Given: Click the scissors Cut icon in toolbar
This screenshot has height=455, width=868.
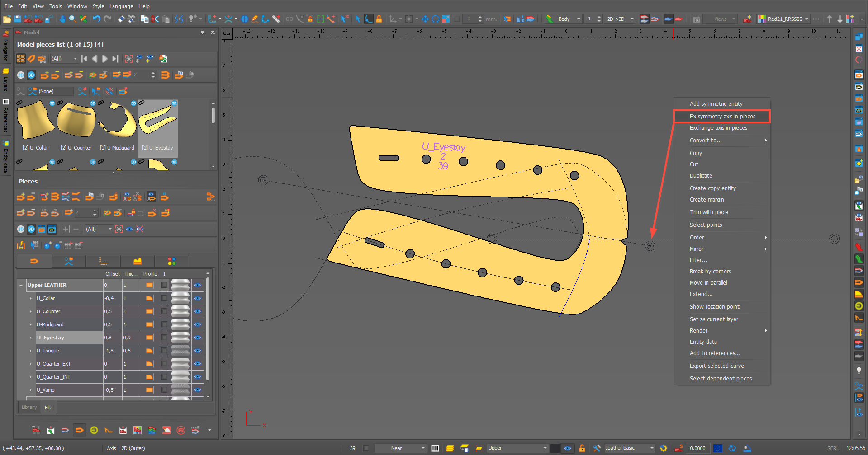Looking at the screenshot, I should point(155,19).
